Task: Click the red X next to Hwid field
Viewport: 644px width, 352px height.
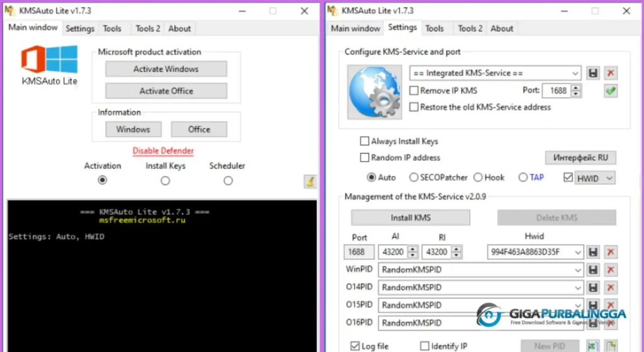Action: 610,252
